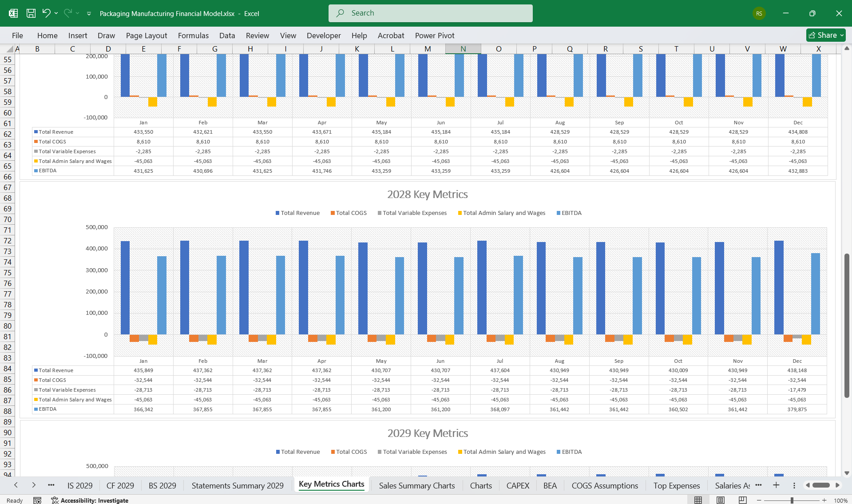Image resolution: width=852 pixels, height=504 pixels.
Task: Open the File menu
Action: [x=17, y=36]
